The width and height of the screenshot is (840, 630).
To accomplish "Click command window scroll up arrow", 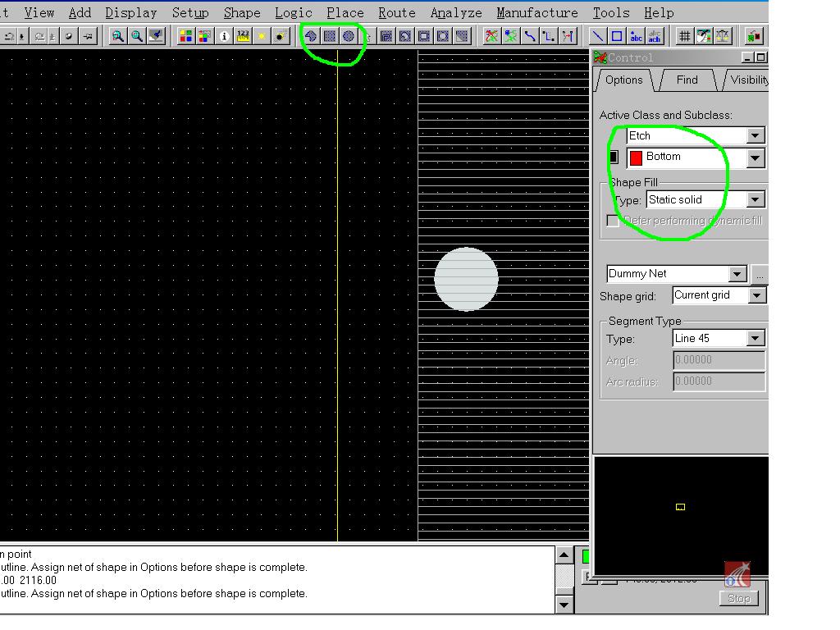I will click(x=564, y=555).
